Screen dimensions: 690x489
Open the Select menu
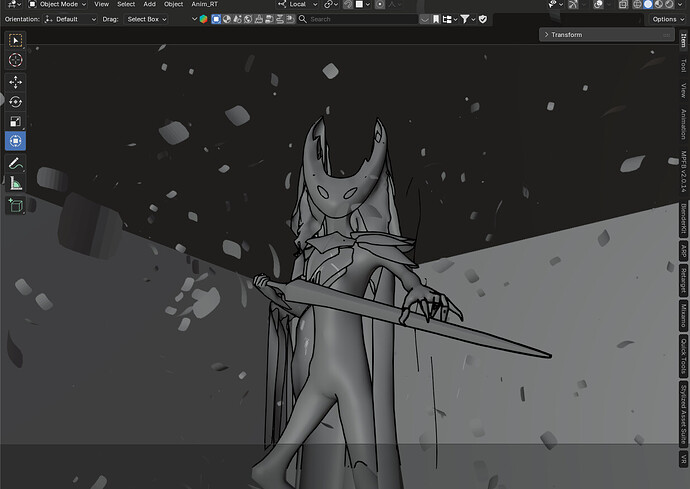pyautogui.click(x=126, y=4)
